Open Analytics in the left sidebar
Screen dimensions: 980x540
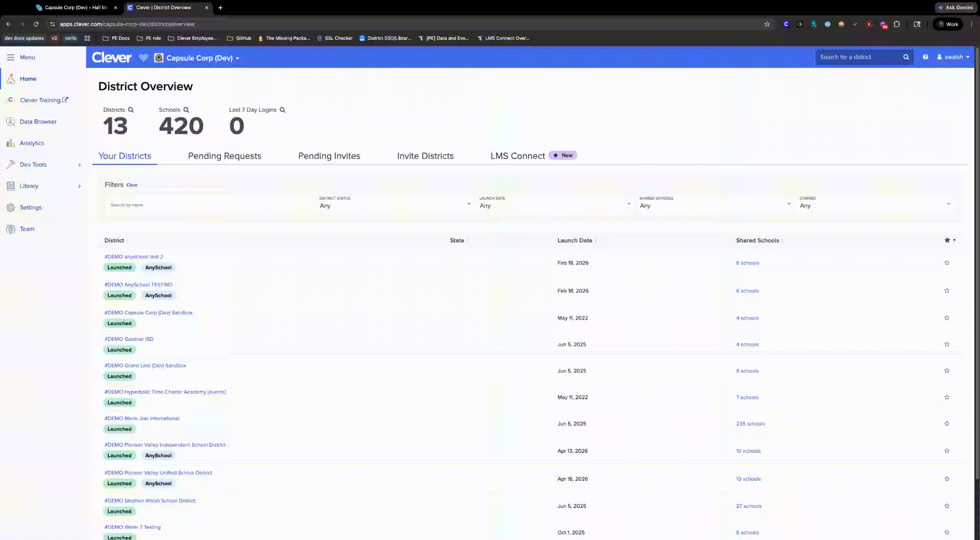click(x=32, y=143)
